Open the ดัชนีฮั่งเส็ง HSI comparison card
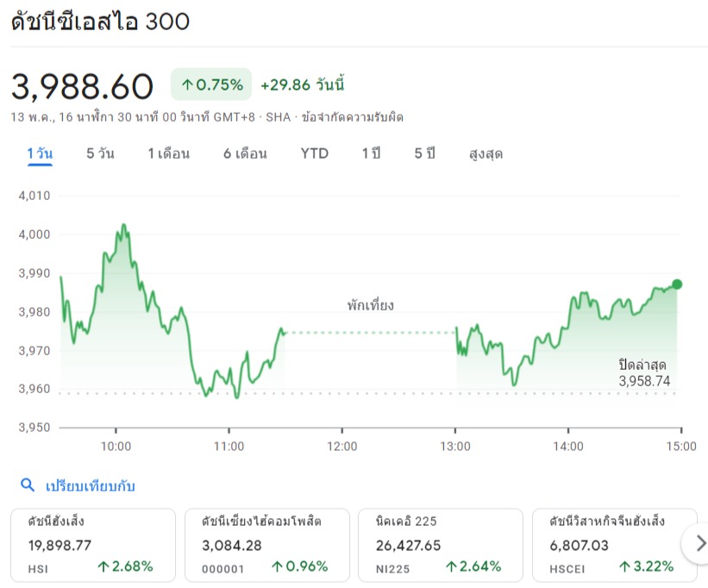Image resolution: width=708 pixels, height=588 pixels. pyautogui.click(x=93, y=544)
